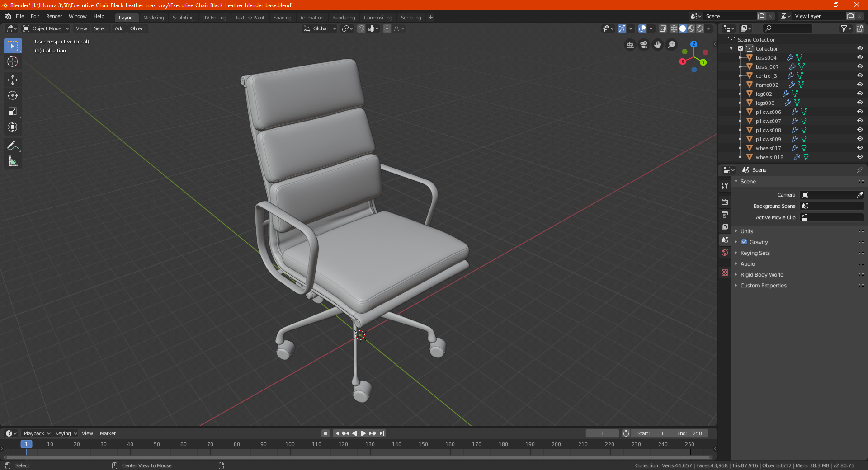868x470 pixels.
Task: Open the Global orientation dropdown
Action: click(320, 28)
